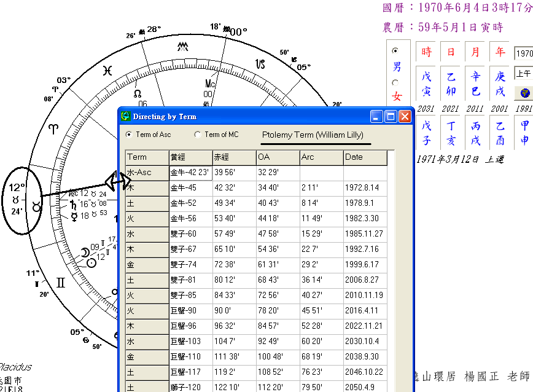Select the Term of Asc radio button
The image size is (533, 392).
coord(128,135)
